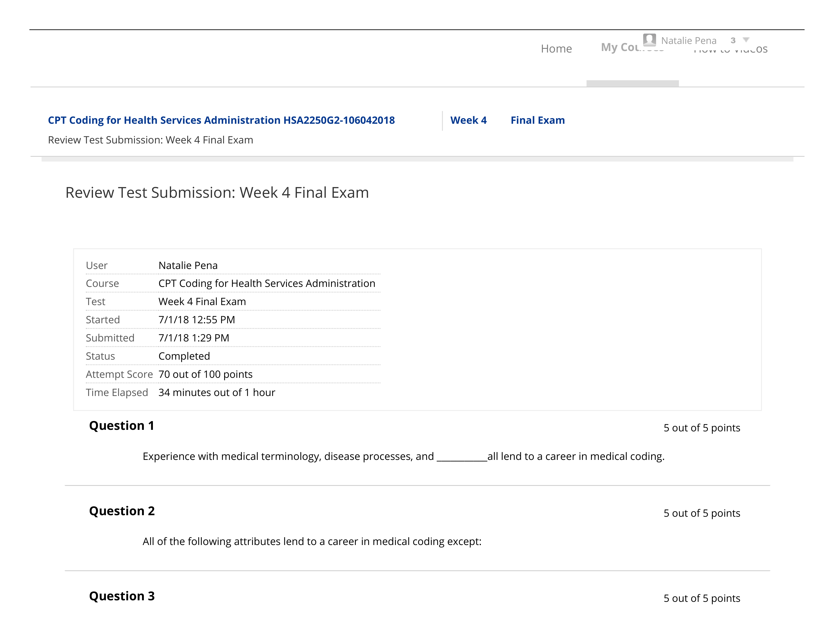Screen dimensions: 834x644
Task: Select the Submitted time 7/1/18 1:29 PM
Action: [x=194, y=338]
